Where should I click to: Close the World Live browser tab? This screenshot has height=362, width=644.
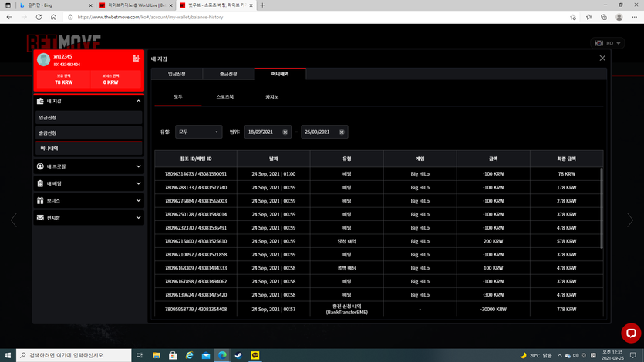(x=171, y=5)
